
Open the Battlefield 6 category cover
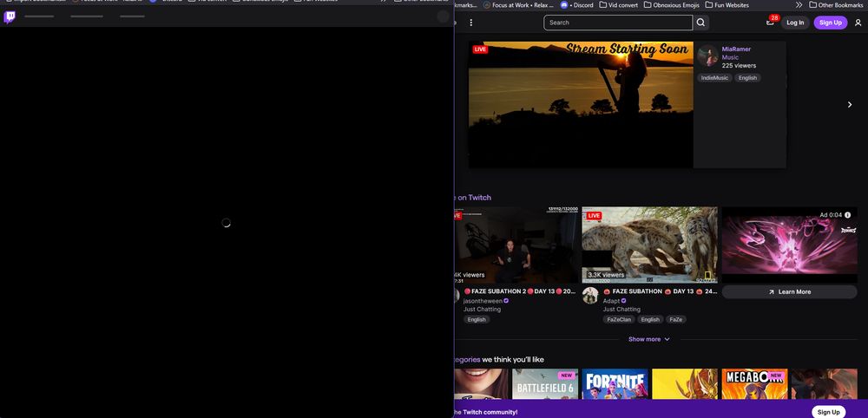(x=545, y=383)
